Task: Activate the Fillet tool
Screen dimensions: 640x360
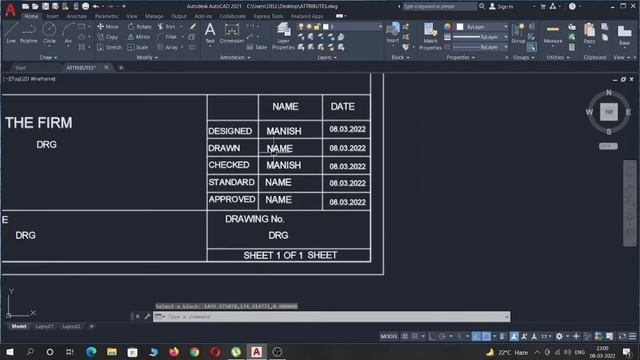Action: click(167, 37)
